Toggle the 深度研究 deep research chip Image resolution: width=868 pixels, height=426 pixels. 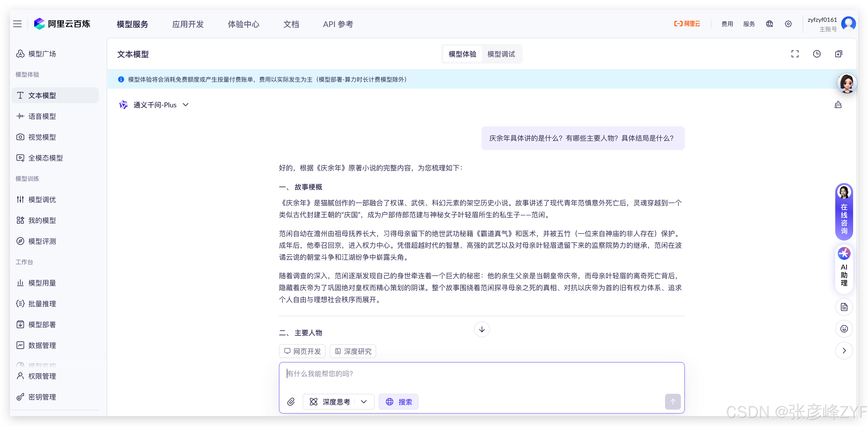click(x=352, y=351)
